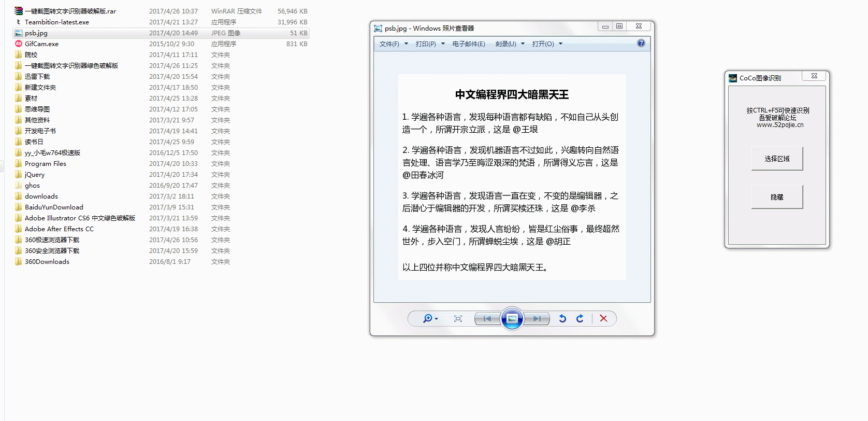Select the Program Files folder icon
The height and width of the screenshot is (421, 868).
[19, 163]
